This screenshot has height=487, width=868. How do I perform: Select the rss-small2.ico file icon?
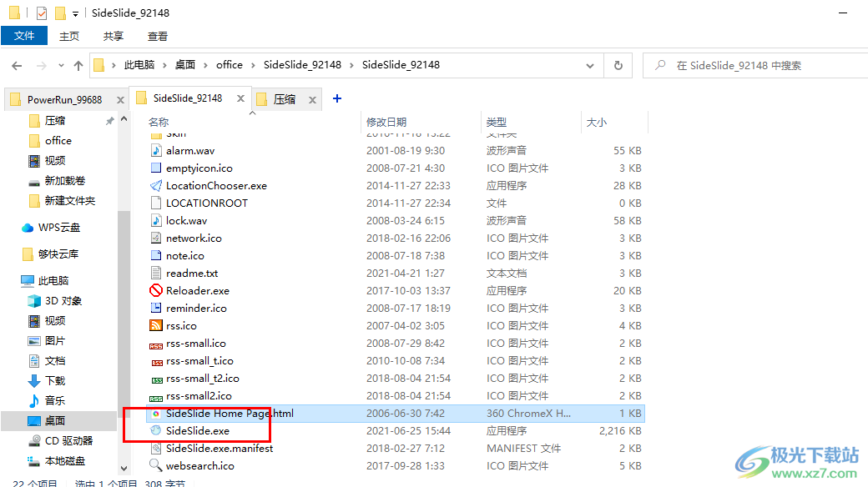(156, 398)
